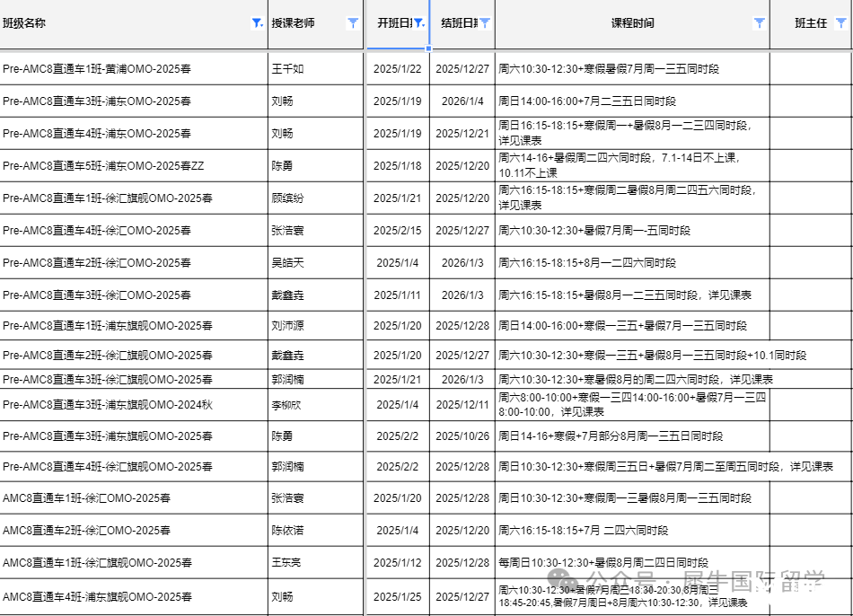Click cell Pre-AMC8直通车1班-浦东旗舰OMO-2025春
Viewport: 853px width, 616px height.
coord(133,326)
